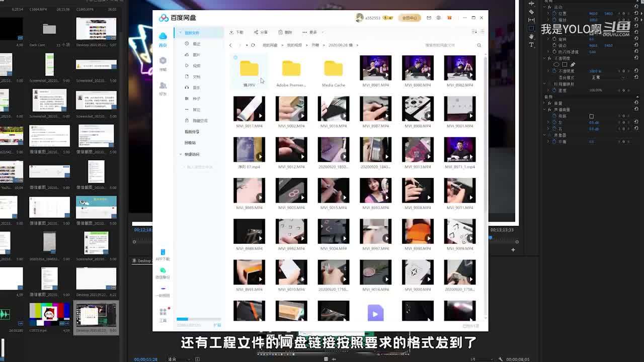The height and width of the screenshot is (362, 644).
Task: Go back with the left arrow icon
Action: tap(230, 45)
